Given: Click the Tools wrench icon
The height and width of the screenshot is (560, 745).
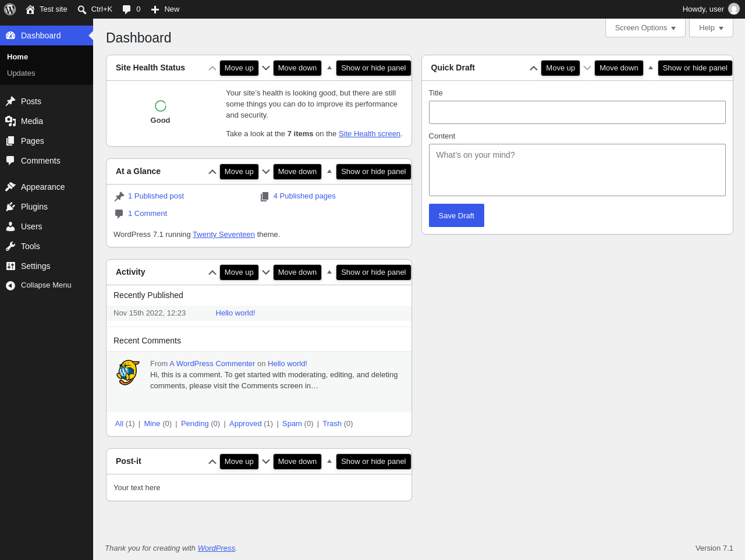Looking at the screenshot, I should point(10,246).
